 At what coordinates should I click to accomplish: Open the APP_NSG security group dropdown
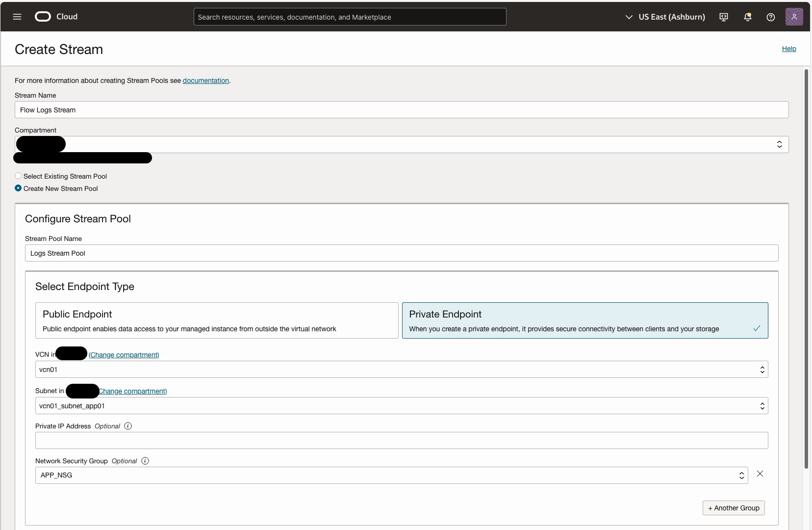(x=392, y=475)
